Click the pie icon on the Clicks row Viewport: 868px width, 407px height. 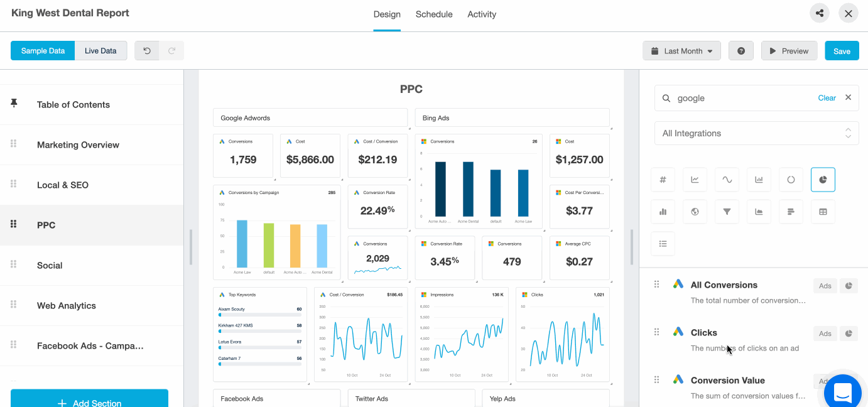(x=849, y=334)
